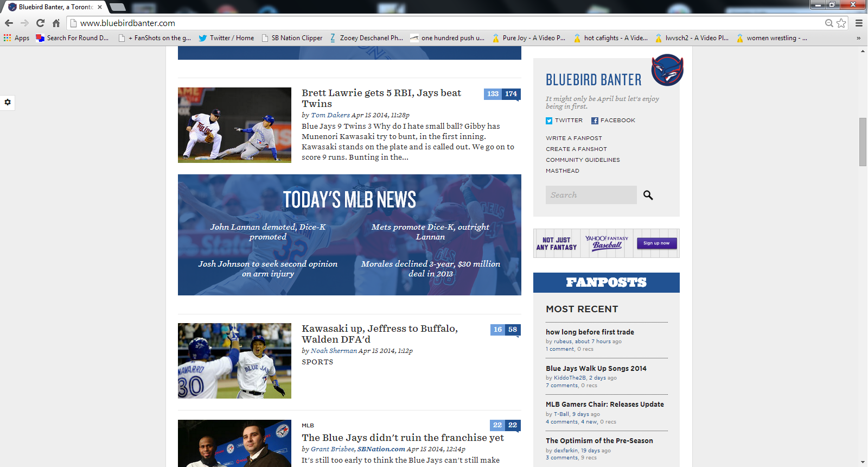Open the Twitter / Home bookmark

226,38
